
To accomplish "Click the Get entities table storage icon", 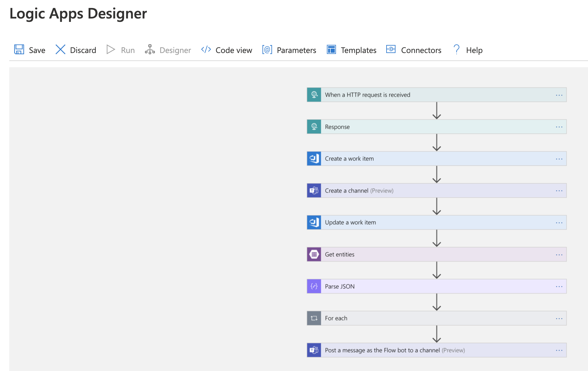I will coord(314,255).
